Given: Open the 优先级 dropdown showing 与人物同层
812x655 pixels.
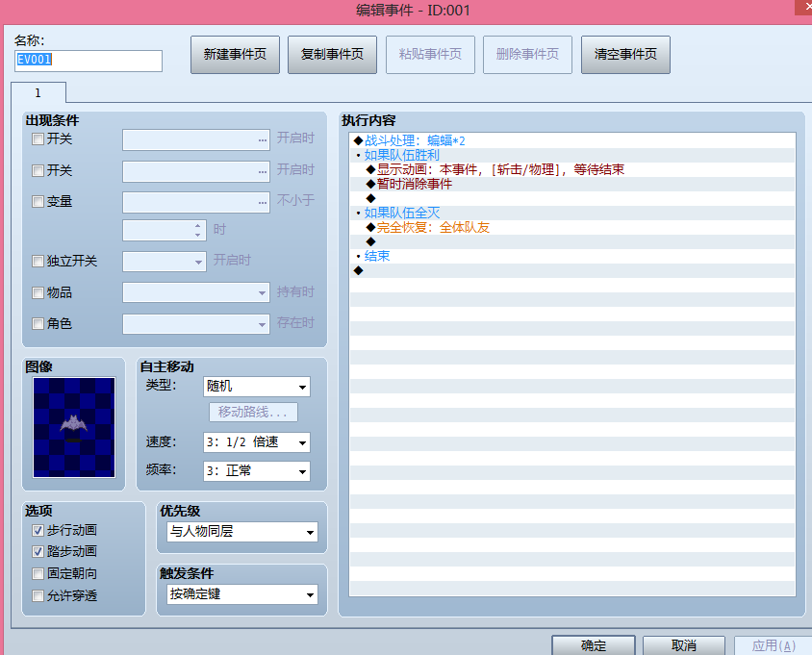Looking at the screenshot, I should (241, 532).
